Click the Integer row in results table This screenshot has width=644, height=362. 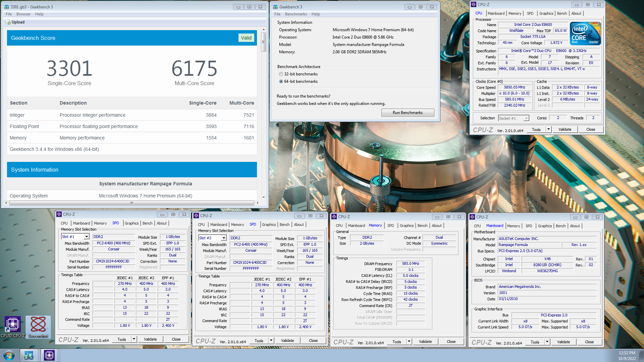tap(132, 115)
